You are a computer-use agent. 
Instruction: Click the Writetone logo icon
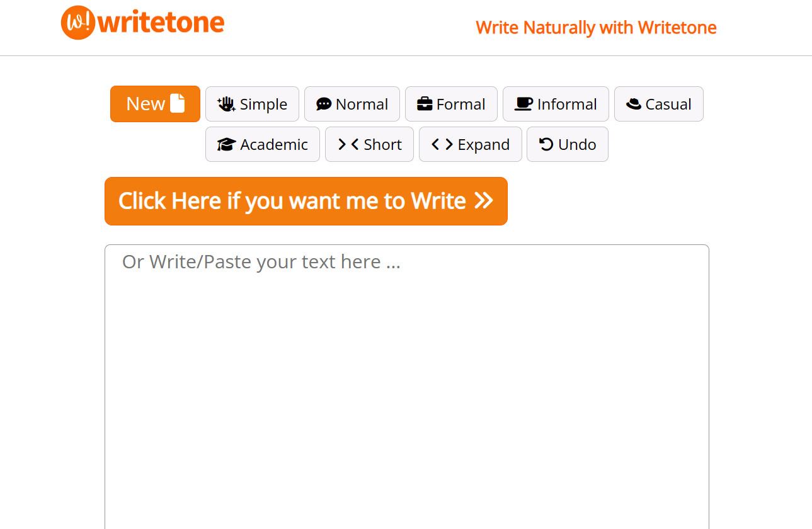77,23
